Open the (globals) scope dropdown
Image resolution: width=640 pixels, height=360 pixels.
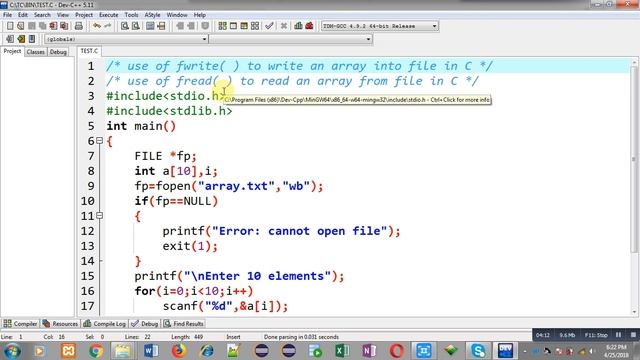pos(204,39)
